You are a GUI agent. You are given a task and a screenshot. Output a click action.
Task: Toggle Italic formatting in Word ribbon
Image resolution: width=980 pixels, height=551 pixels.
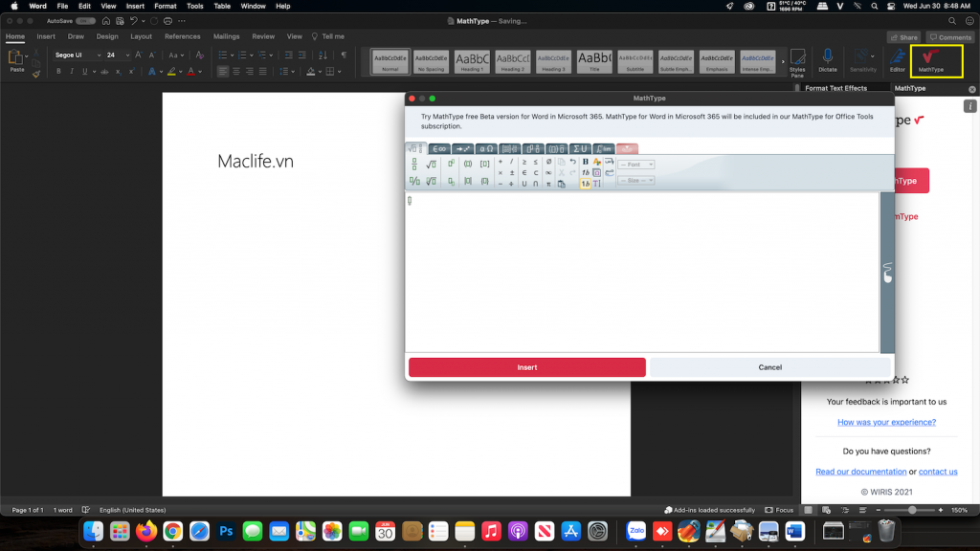point(72,71)
